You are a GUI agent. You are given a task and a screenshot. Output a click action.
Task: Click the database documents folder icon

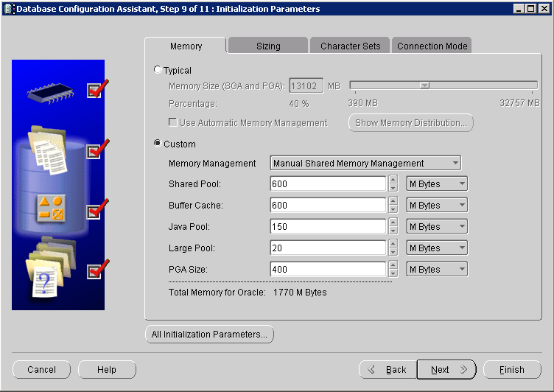pos(48,150)
